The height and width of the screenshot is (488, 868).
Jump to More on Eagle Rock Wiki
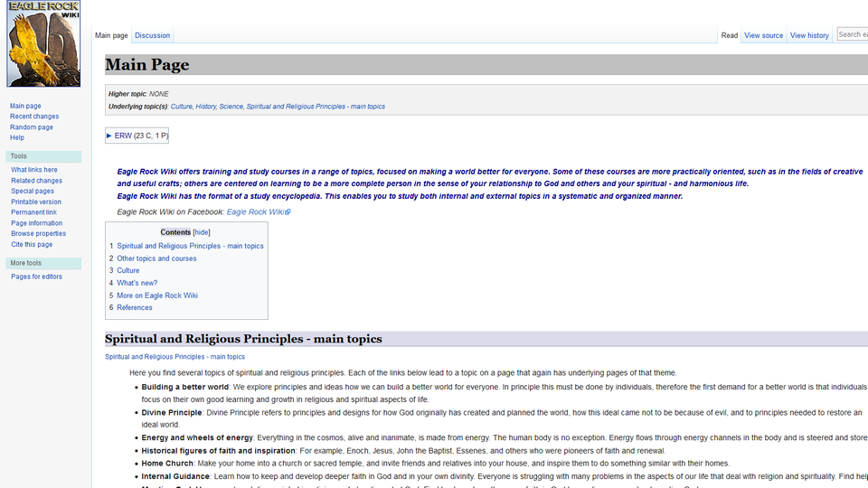coord(157,296)
